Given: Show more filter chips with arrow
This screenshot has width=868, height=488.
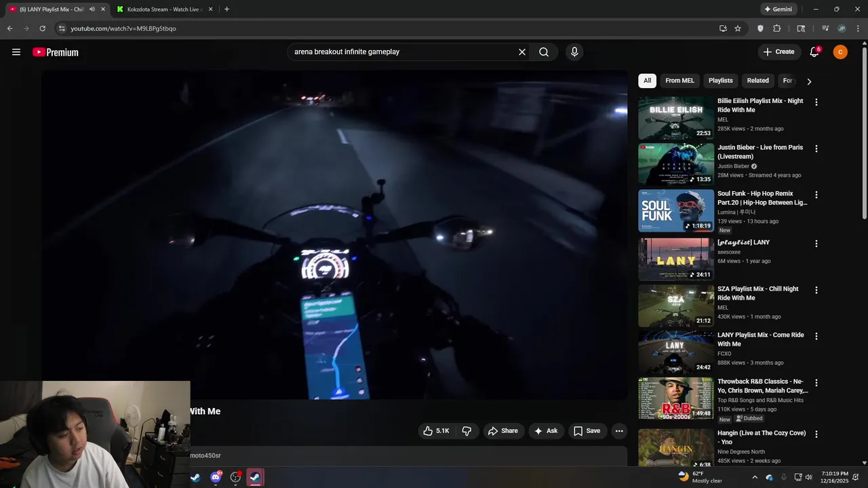Looking at the screenshot, I should click(808, 81).
